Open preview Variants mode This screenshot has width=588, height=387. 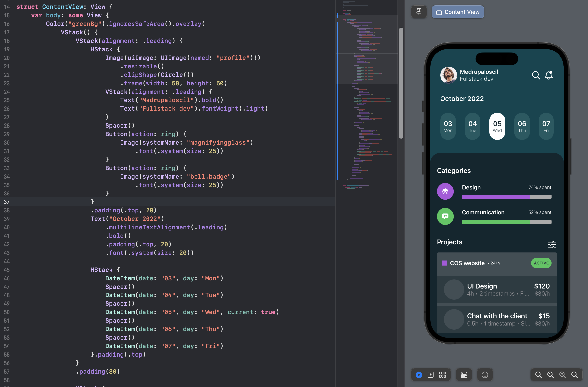[x=442, y=375]
